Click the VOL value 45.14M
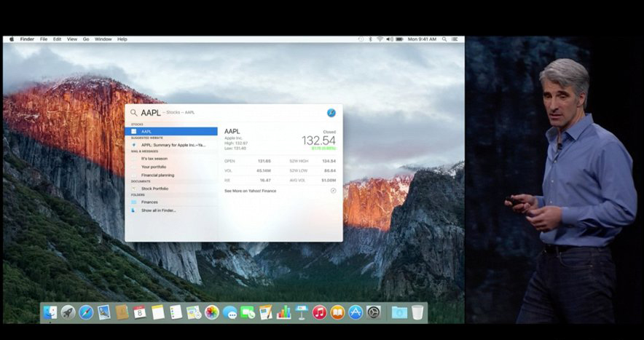 pyautogui.click(x=264, y=170)
